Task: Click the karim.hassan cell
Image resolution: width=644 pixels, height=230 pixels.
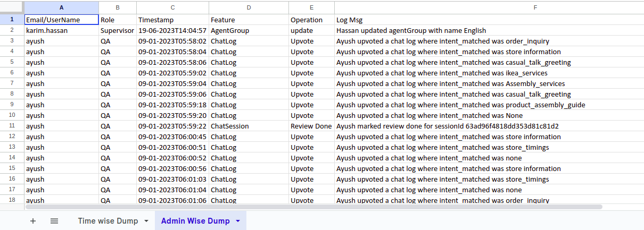Action: pyautogui.click(x=61, y=30)
